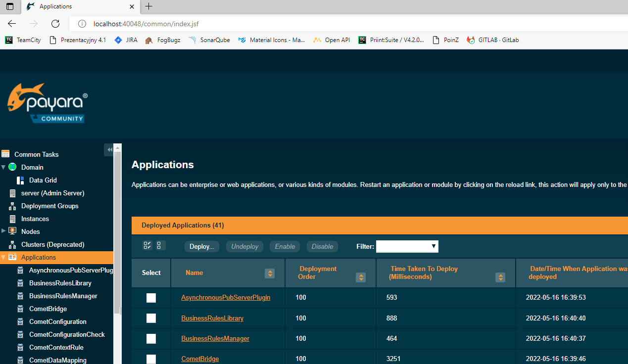Screen dimensions: 628x364
Task: Click the browser refresh icon
Action: click(x=55, y=24)
